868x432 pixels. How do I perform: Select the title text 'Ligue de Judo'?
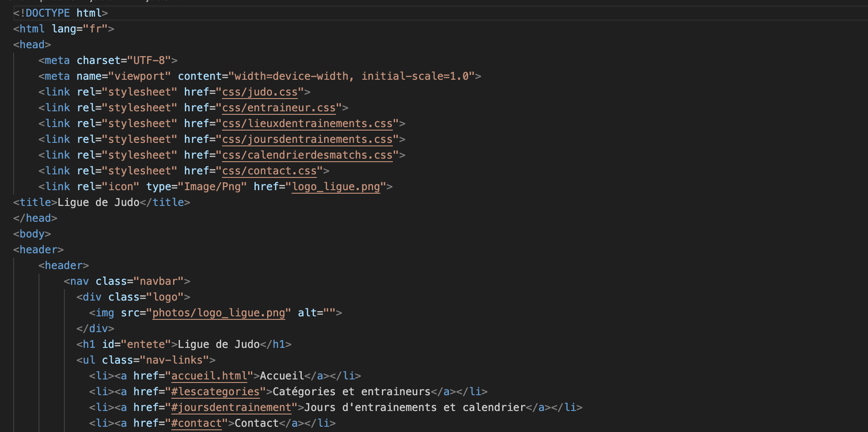pyautogui.click(x=97, y=202)
